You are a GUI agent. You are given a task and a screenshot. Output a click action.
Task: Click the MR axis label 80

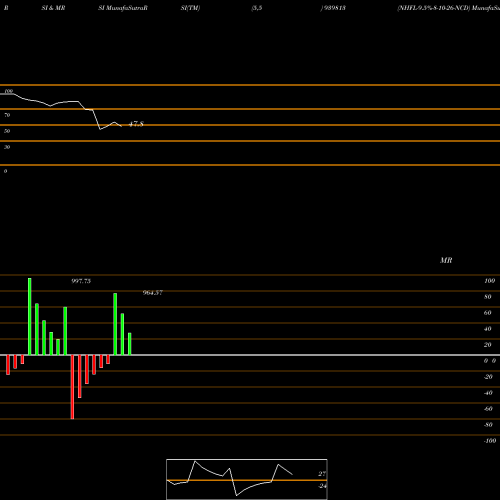(488, 297)
